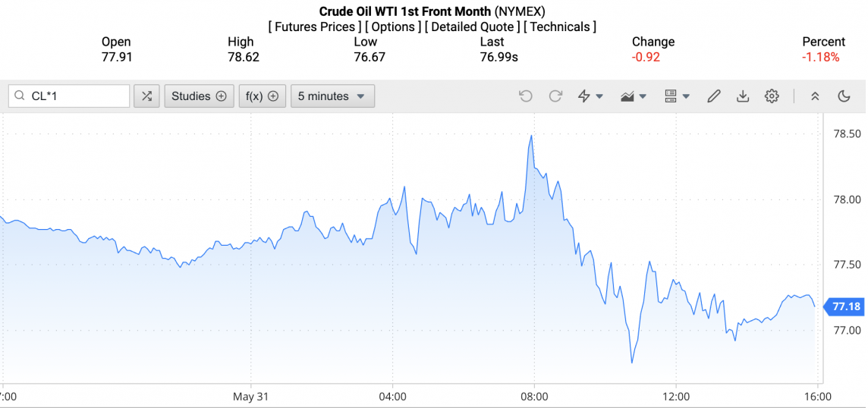
Task: Click the f(x) expressions button
Action: pyautogui.click(x=262, y=96)
